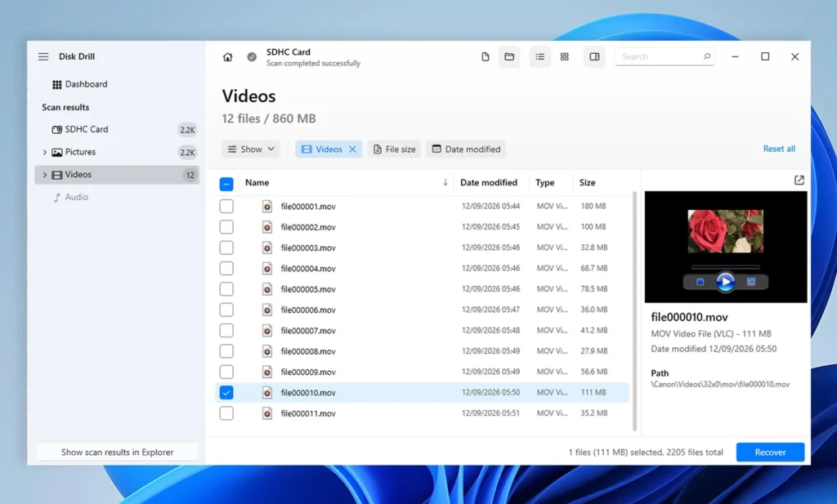Select Pictures category in sidebar

pyautogui.click(x=117, y=152)
